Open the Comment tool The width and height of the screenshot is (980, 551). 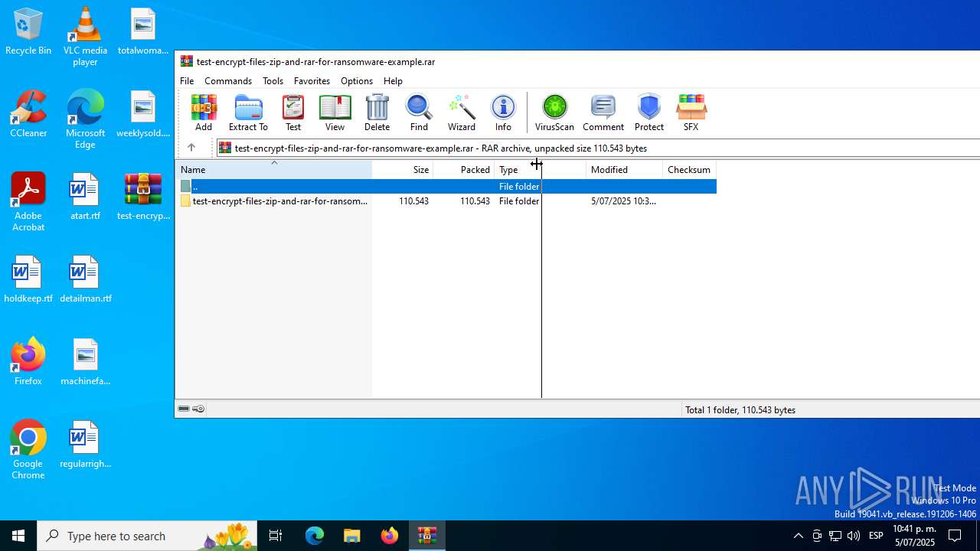pyautogui.click(x=603, y=112)
